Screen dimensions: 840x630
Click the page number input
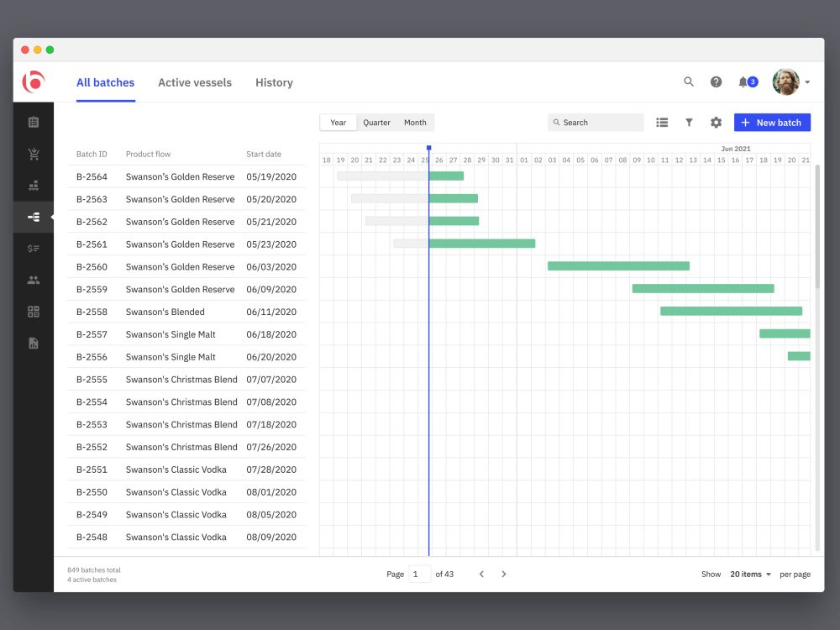[x=419, y=574]
